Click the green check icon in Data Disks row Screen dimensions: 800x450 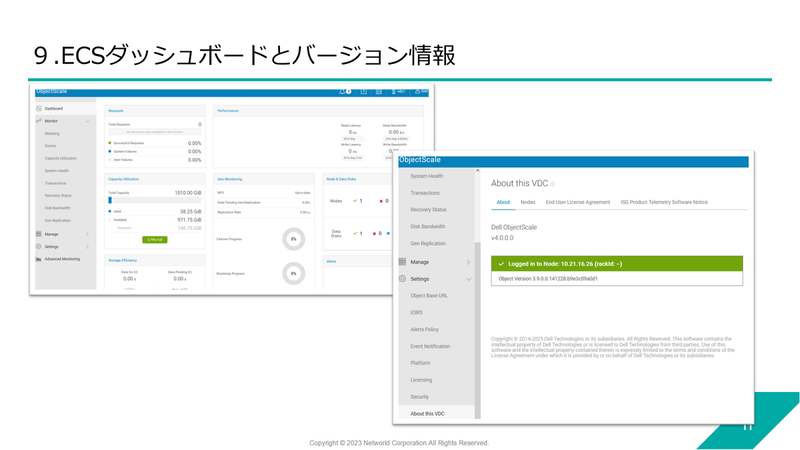click(x=355, y=233)
